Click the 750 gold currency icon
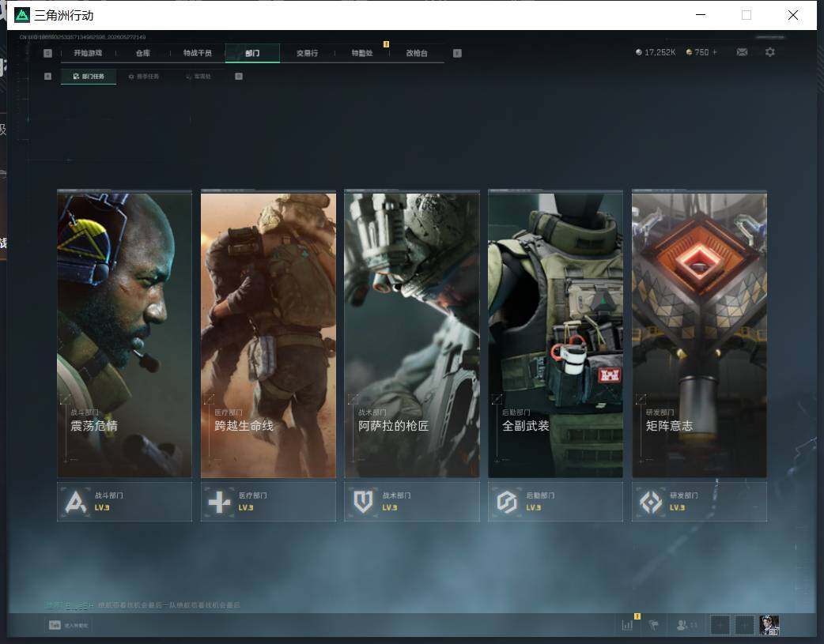This screenshot has height=644, width=824. coord(689,52)
